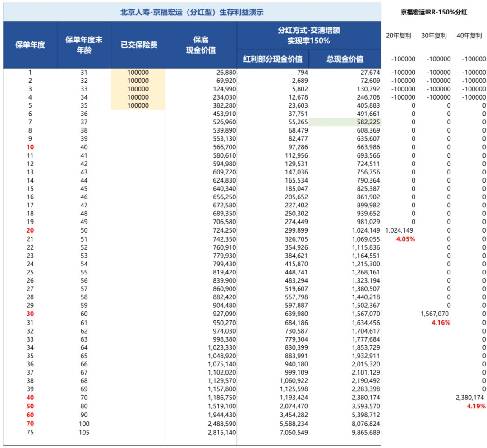
Task: Select the 30年复利 column label
Action: coord(434,36)
